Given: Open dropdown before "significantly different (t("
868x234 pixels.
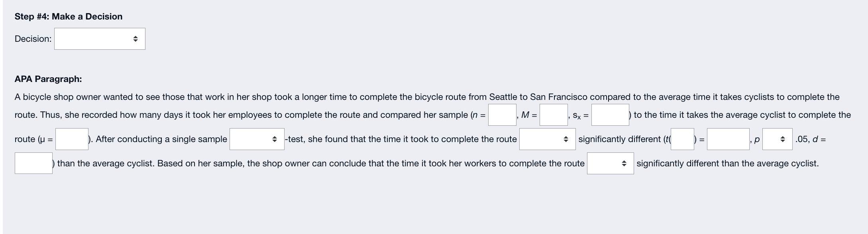Looking at the screenshot, I should [x=547, y=139].
